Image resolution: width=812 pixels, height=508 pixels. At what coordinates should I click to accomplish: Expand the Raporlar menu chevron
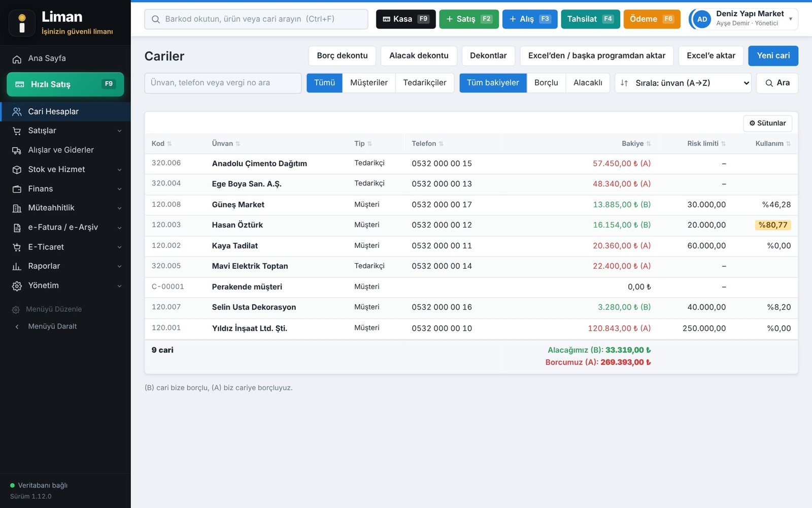pos(120,266)
